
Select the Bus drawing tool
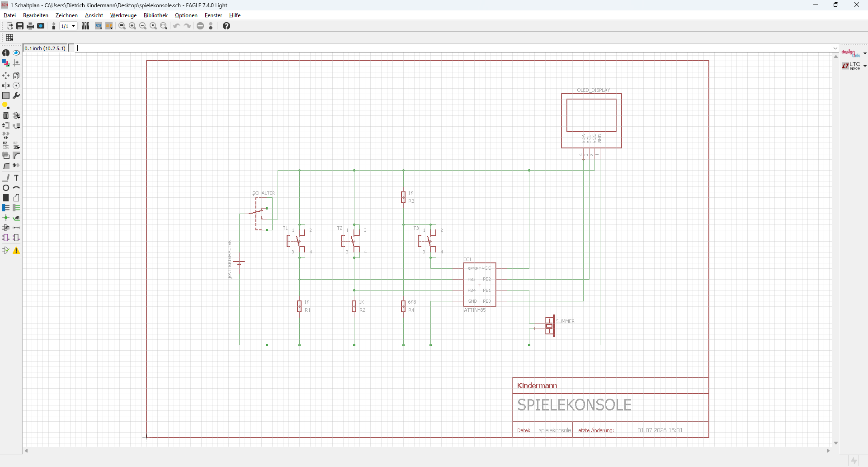pyautogui.click(x=6, y=208)
